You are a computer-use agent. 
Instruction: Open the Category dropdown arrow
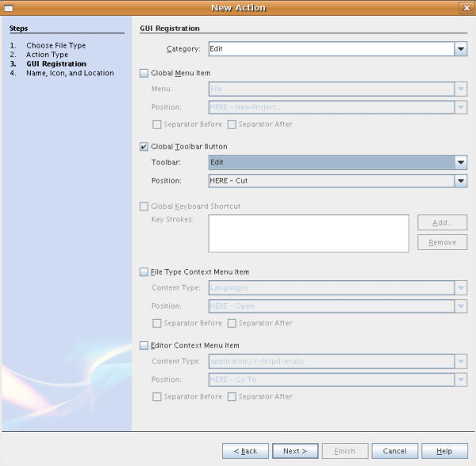click(x=460, y=49)
